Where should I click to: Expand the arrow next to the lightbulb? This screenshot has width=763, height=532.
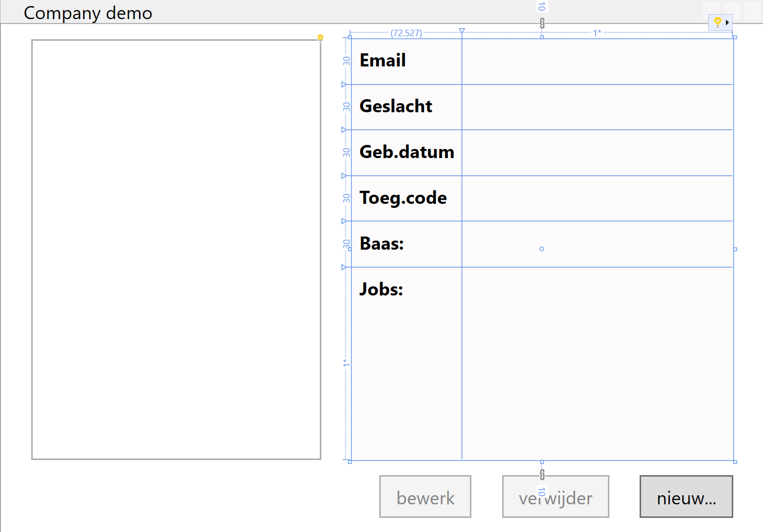(x=727, y=23)
